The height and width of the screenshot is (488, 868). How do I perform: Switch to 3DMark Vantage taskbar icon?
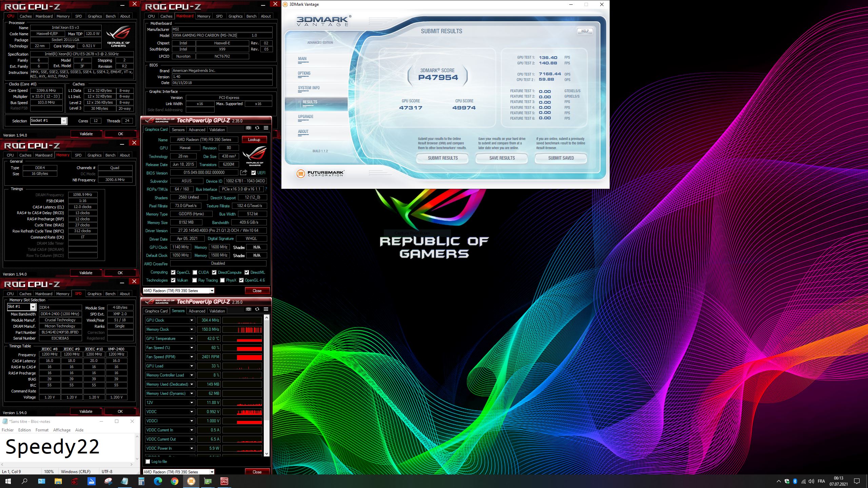click(x=191, y=481)
